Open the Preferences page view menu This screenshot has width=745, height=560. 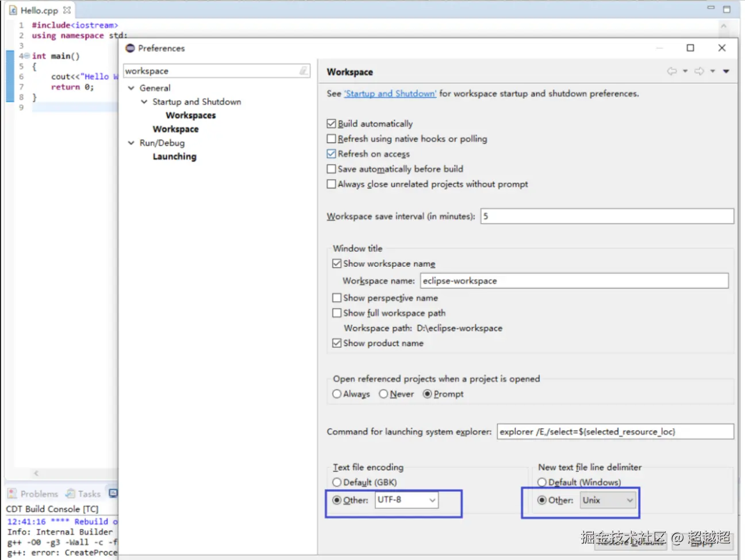tap(726, 71)
